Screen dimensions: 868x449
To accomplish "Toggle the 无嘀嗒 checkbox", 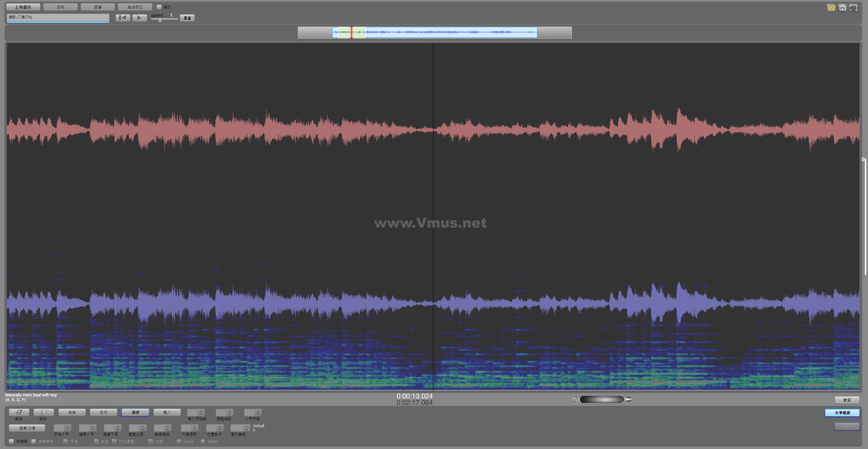I will 11,441.
